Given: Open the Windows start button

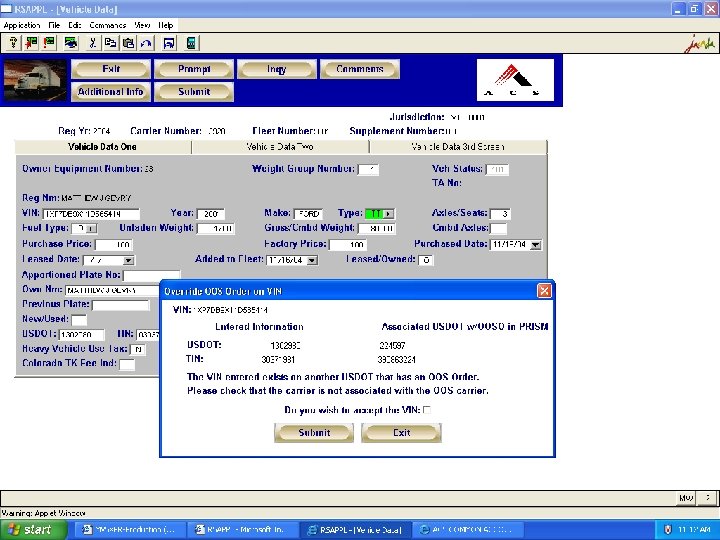Looking at the screenshot, I should pyautogui.click(x=33, y=530).
